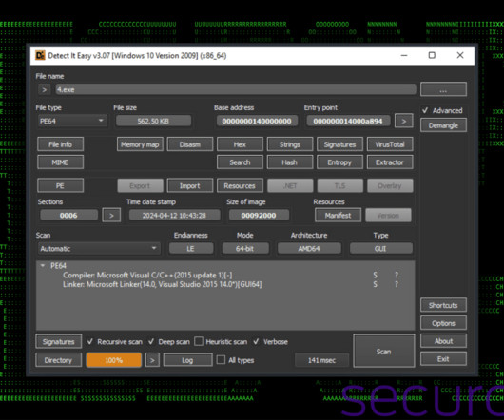504x420 pixels.
Task: Click the Type value GUI
Action: [380, 249]
